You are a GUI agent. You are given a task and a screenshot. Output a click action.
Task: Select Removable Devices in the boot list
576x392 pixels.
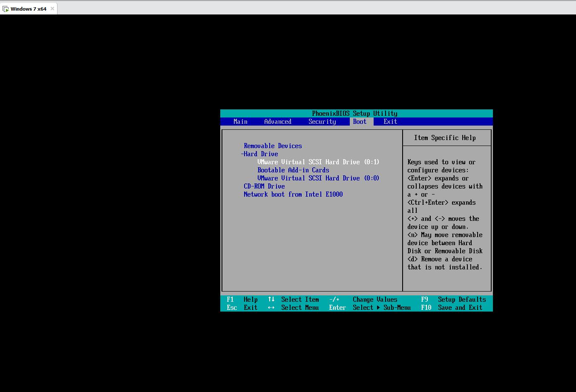pyautogui.click(x=273, y=146)
